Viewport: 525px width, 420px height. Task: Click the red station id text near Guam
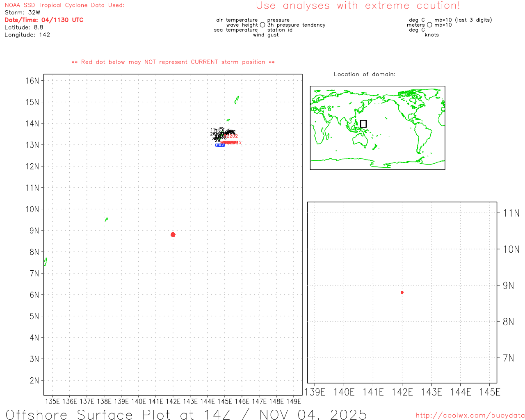point(231,142)
